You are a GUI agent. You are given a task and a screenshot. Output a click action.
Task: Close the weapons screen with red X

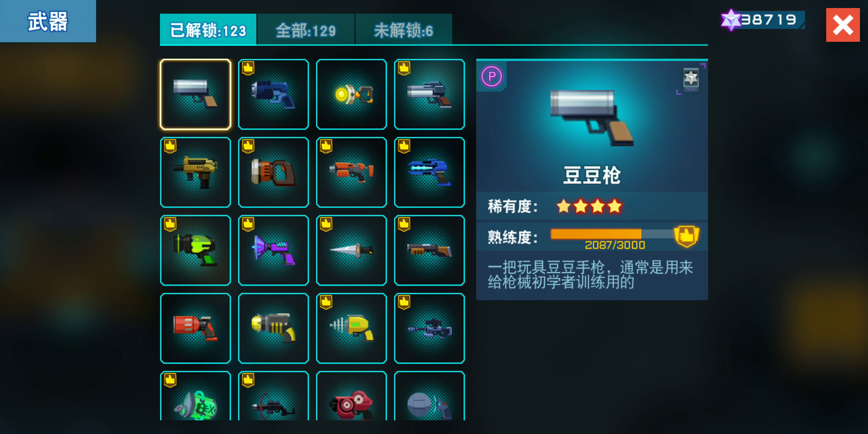point(843,25)
